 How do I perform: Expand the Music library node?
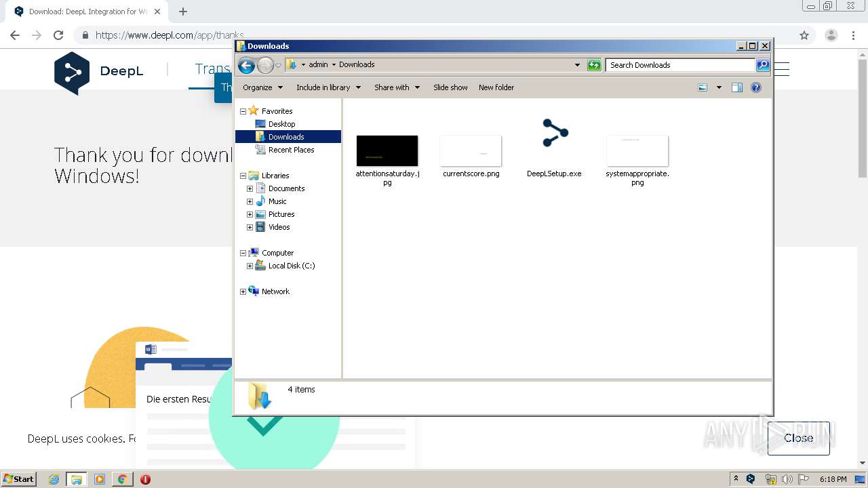250,201
